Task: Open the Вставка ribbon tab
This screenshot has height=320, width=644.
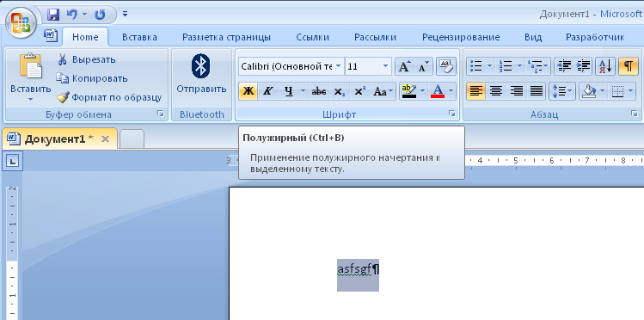Action: 139,37
